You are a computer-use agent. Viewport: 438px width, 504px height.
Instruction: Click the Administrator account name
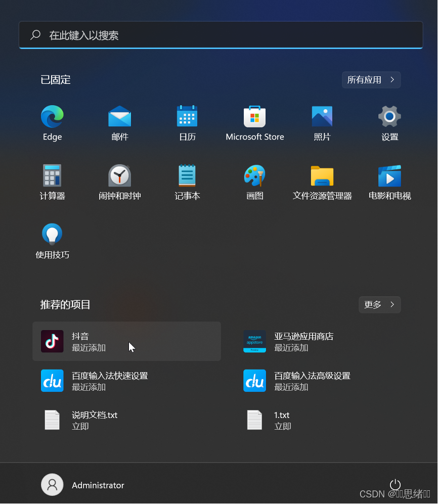[x=98, y=485]
